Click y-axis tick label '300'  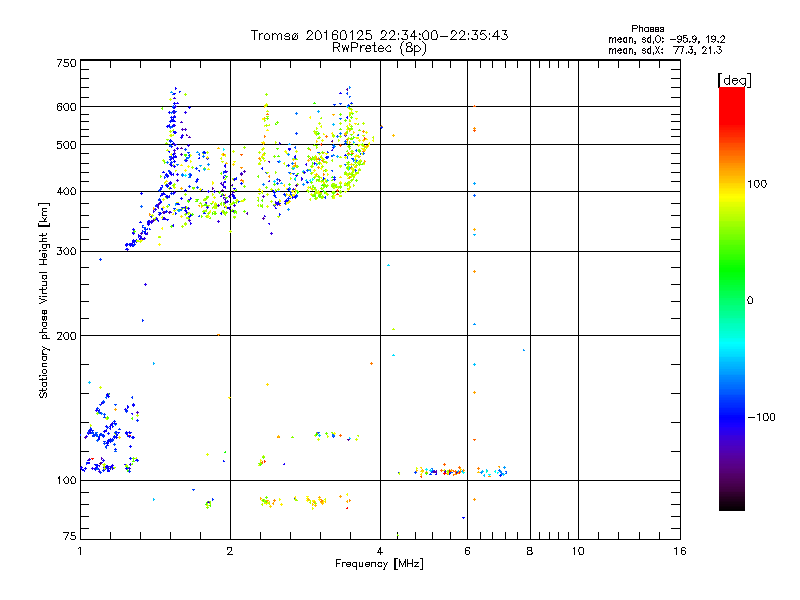[66, 252]
